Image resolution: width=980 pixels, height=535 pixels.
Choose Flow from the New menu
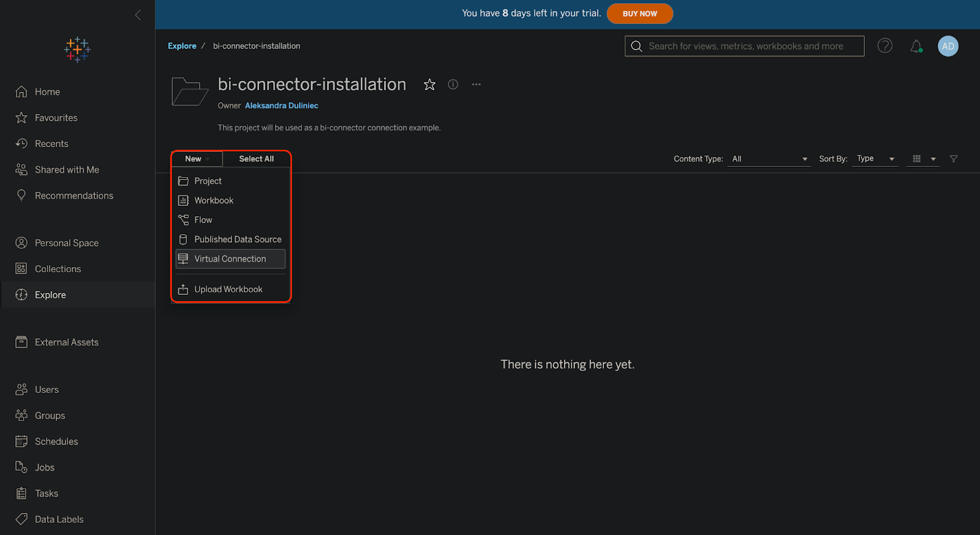point(230,220)
